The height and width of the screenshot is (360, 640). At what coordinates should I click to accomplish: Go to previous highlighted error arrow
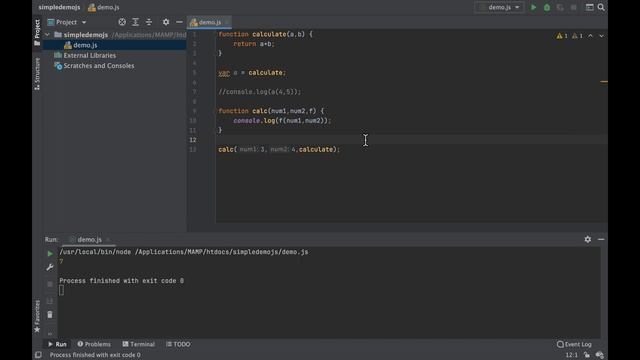590,36
